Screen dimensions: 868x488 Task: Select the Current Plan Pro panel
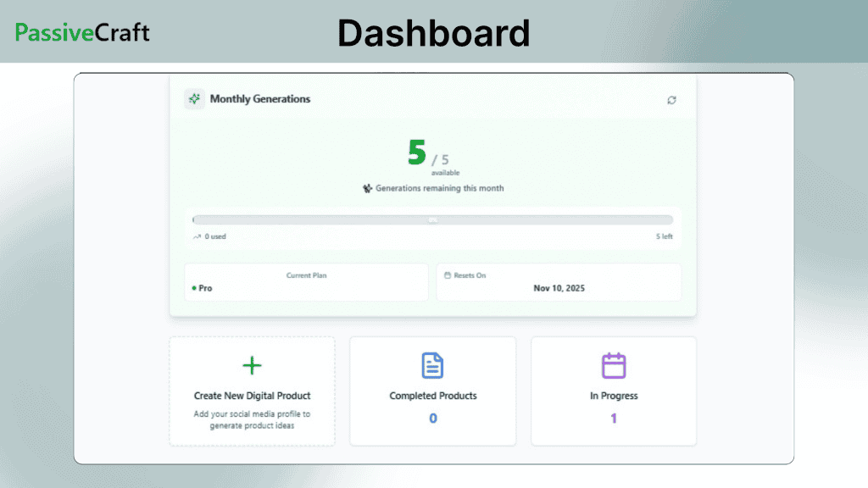pos(306,281)
